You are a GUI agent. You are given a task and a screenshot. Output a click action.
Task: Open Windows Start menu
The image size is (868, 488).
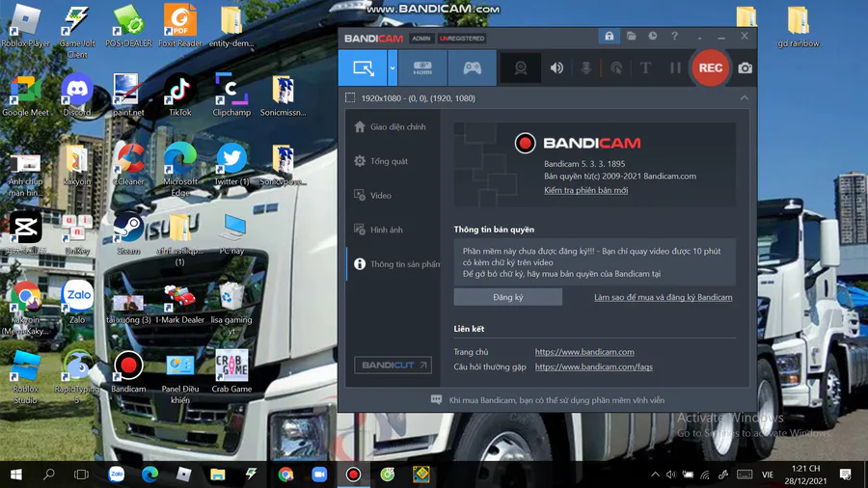point(16,474)
